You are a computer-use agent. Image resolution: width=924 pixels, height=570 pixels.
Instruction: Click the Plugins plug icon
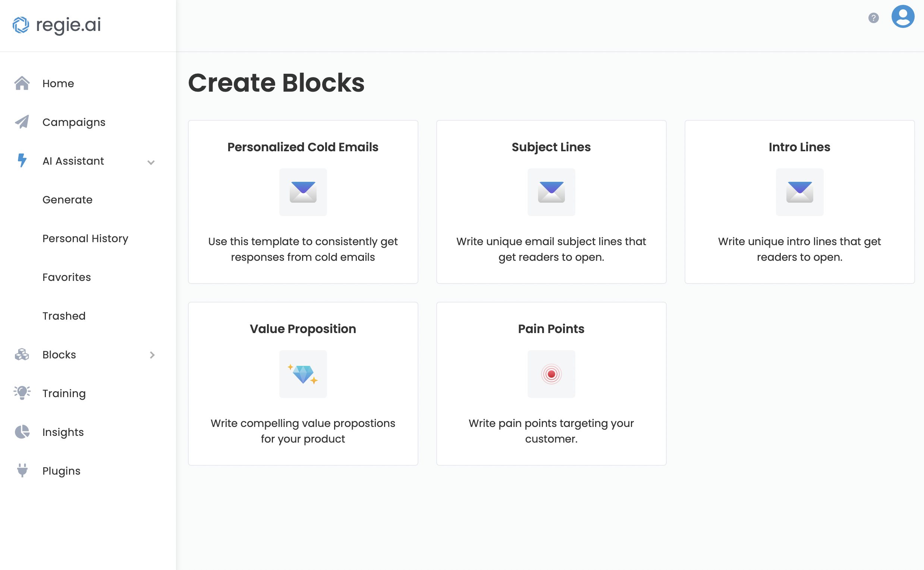pyautogui.click(x=22, y=471)
